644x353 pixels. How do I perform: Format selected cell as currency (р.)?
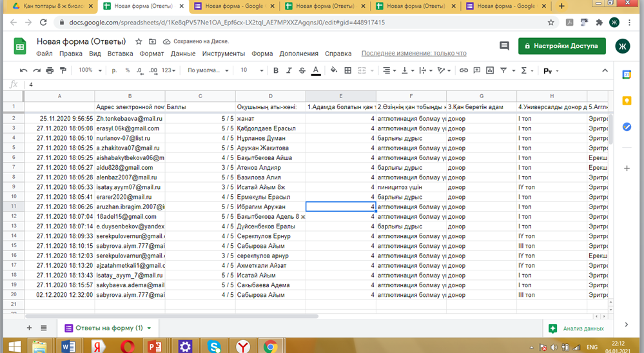tap(114, 71)
